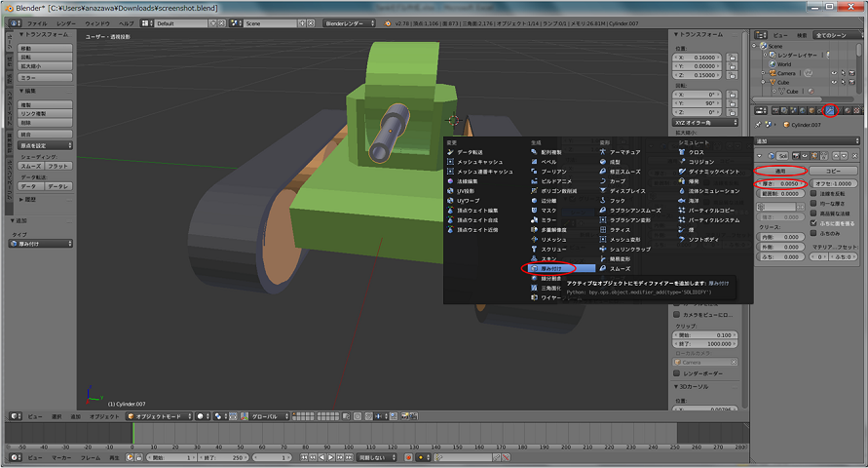Click the Apply (適用) modifier button
This screenshot has width=868, height=468.
tap(780, 171)
